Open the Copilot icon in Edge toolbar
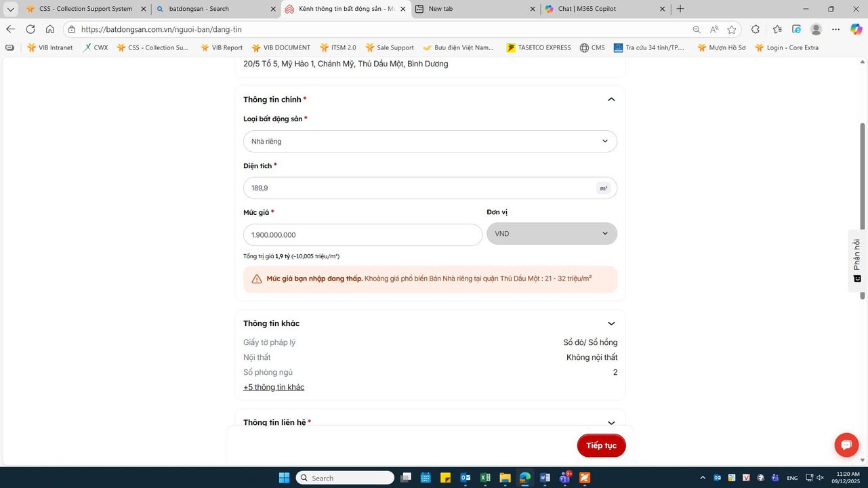Screen dimensions: 868x488 (x=856, y=29)
